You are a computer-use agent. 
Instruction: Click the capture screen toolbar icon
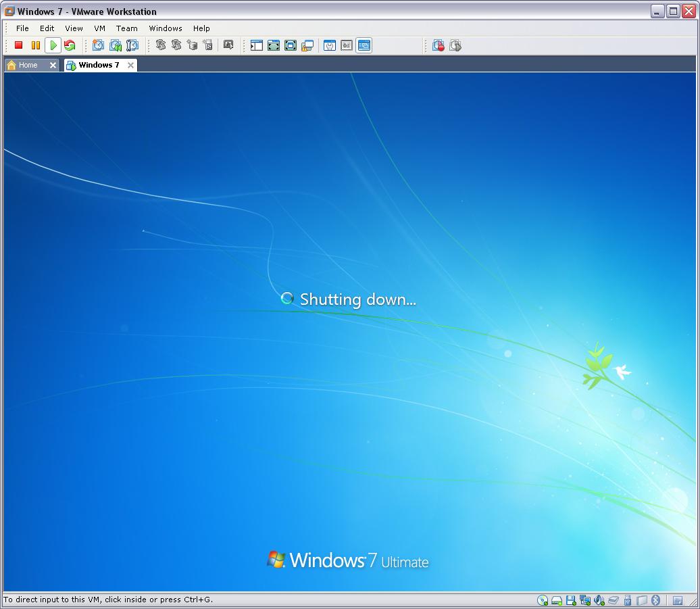(x=228, y=45)
